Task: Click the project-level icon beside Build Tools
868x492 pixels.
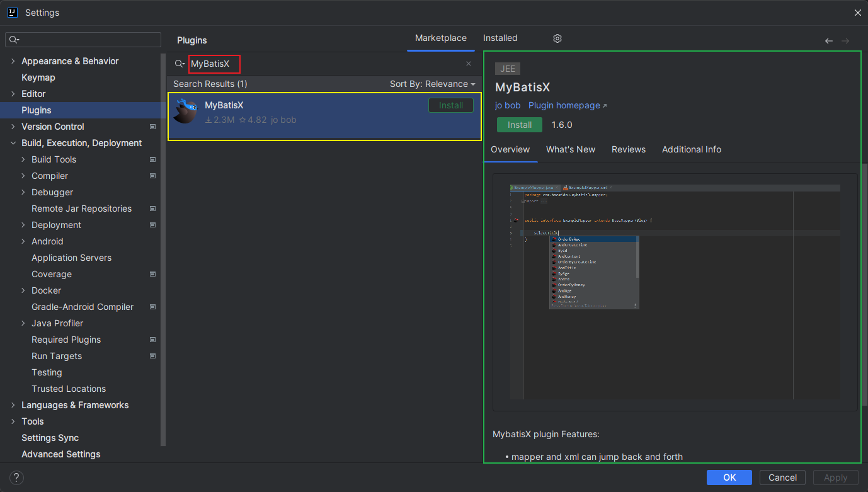Action: 152,159
